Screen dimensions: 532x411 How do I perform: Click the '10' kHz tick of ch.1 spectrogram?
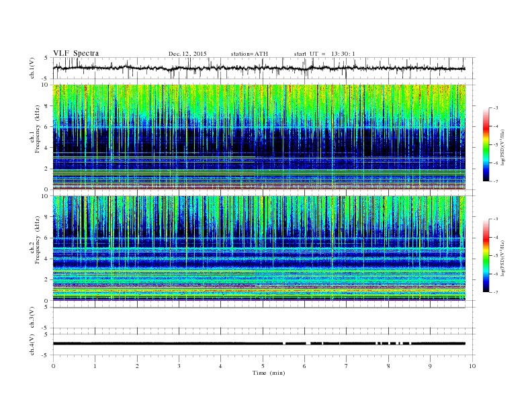pos(46,85)
